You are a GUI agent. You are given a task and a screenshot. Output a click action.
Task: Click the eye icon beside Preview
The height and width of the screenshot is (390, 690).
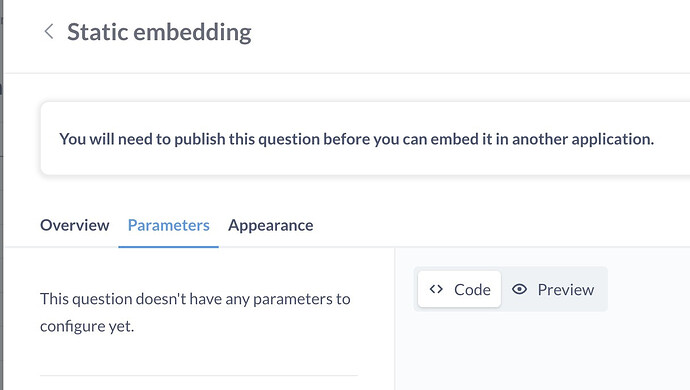point(520,289)
